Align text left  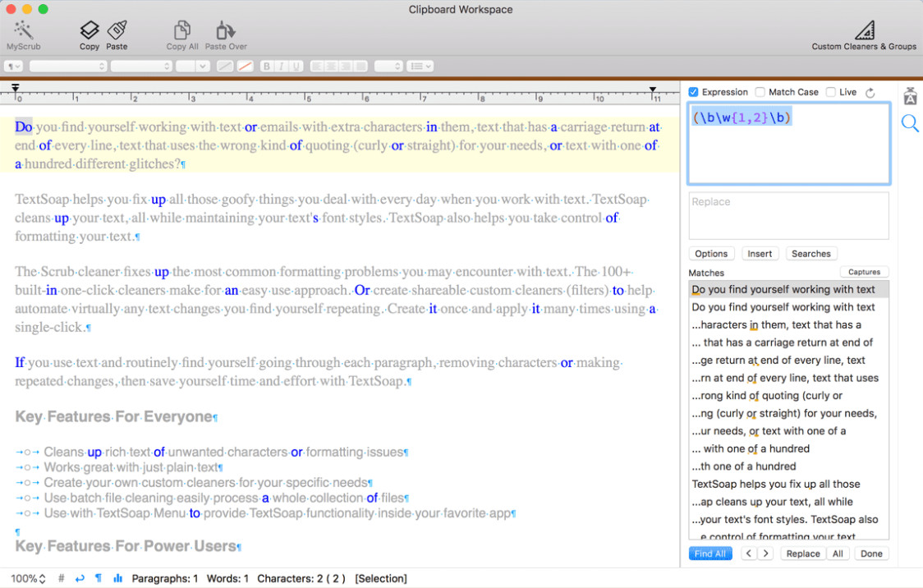click(317, 66)
